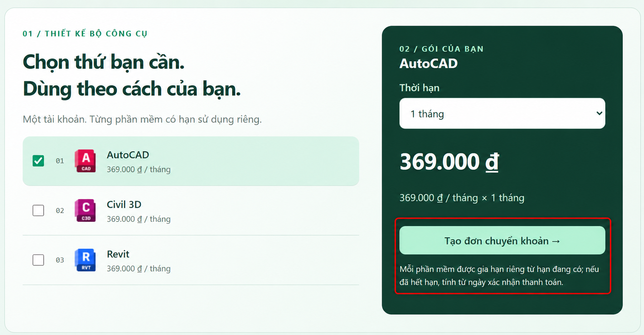This screenshot has height=335, width=644.
Task: Click the '02 / GÓI CỦA BẠN' label
Action: (441, 49)
